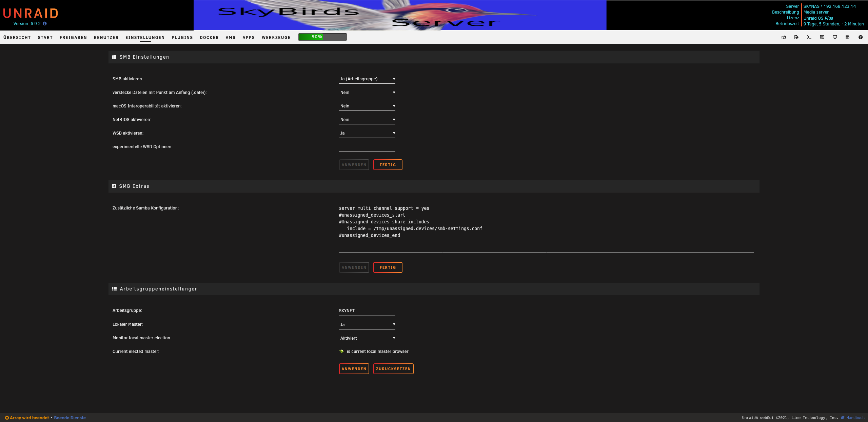Click the Zurücksetzen button
Viewport: 868px width, 422px height.
tap(393, 369)
